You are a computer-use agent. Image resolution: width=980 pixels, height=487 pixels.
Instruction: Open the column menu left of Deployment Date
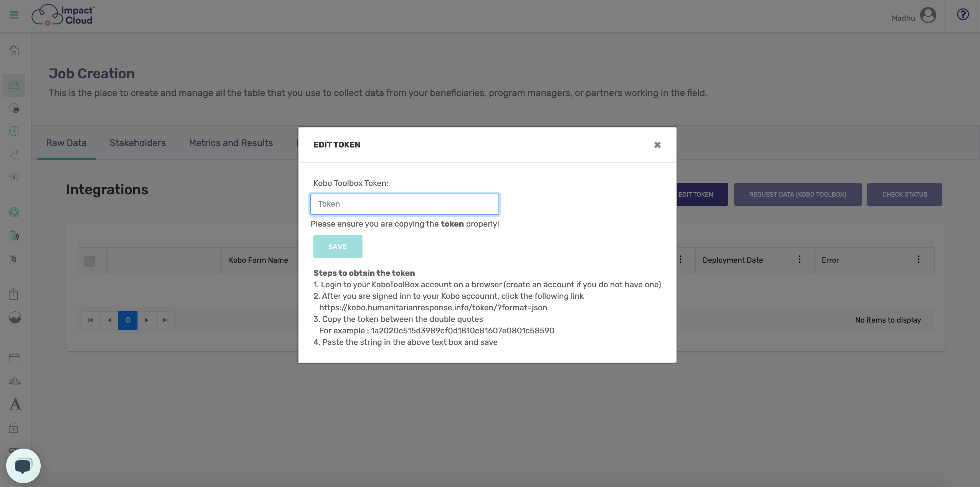(x=680, y=260)
